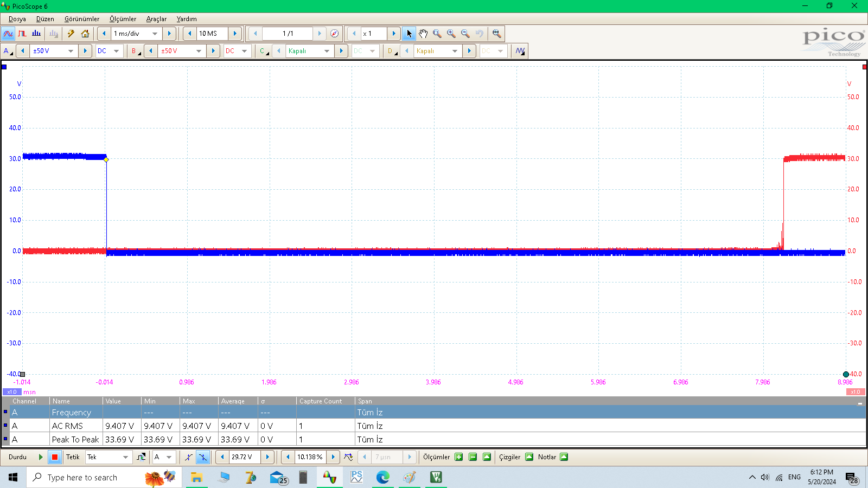
Task: Open the zoom overview icon
Action: (496, 34)
